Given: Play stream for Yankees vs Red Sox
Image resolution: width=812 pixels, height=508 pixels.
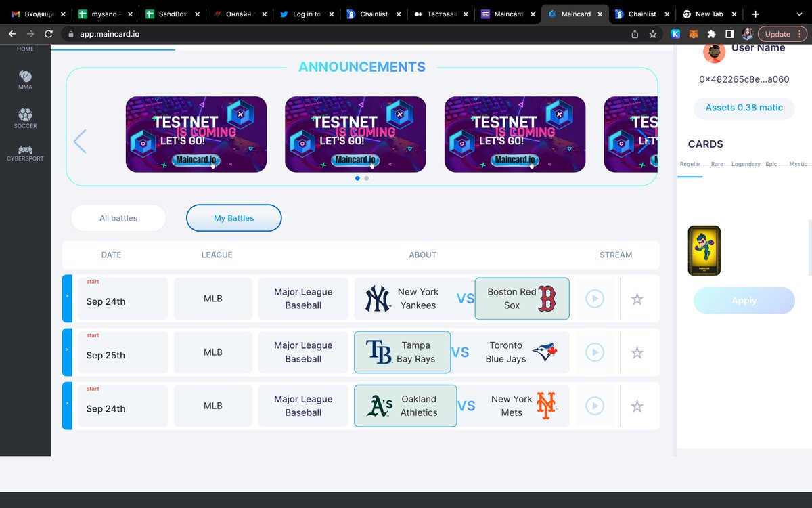Looking at the screenshot, I should point(595,299).
